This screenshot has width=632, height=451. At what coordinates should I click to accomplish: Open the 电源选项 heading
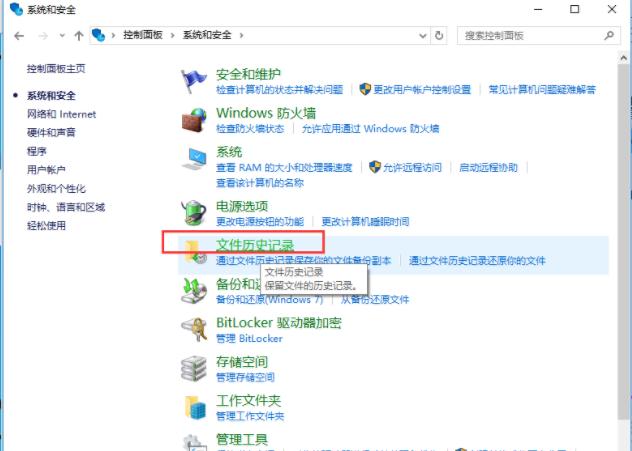click(x=242, y=206)
